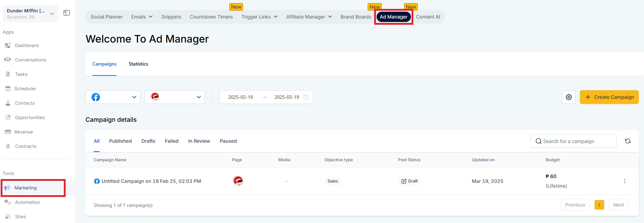Click the Draft status badge
644x223 pixels.
click(410, 181)
